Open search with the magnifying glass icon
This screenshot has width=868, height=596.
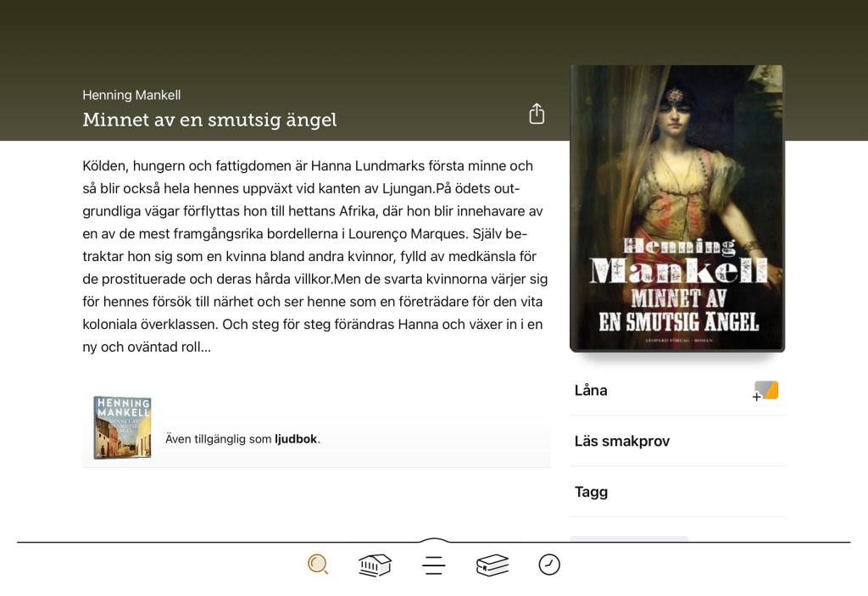318,565
